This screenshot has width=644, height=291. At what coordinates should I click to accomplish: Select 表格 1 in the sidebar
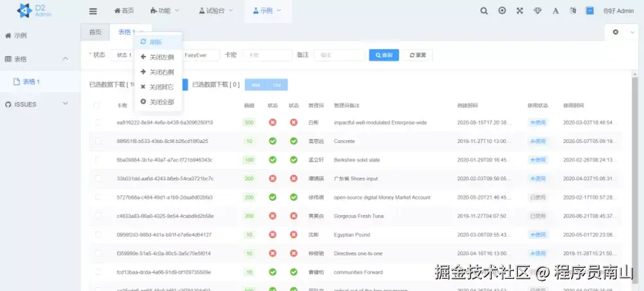pos(40,82)
